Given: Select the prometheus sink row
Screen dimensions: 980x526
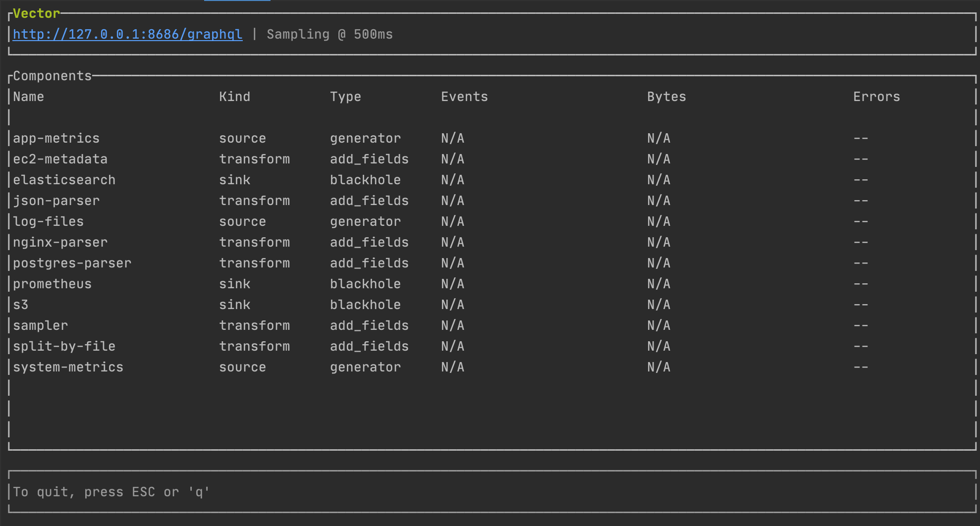Looking at the screenshot, I should pyautogui.click(x=52, y=284).
